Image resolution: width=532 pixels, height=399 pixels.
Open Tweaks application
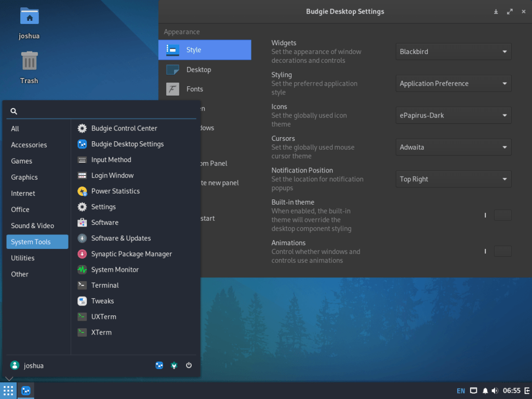[x=102, y=301]
